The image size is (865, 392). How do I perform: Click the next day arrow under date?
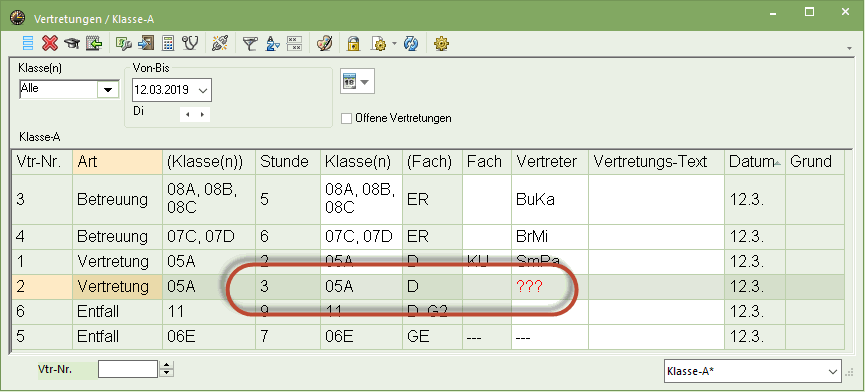tap(202, 115)
